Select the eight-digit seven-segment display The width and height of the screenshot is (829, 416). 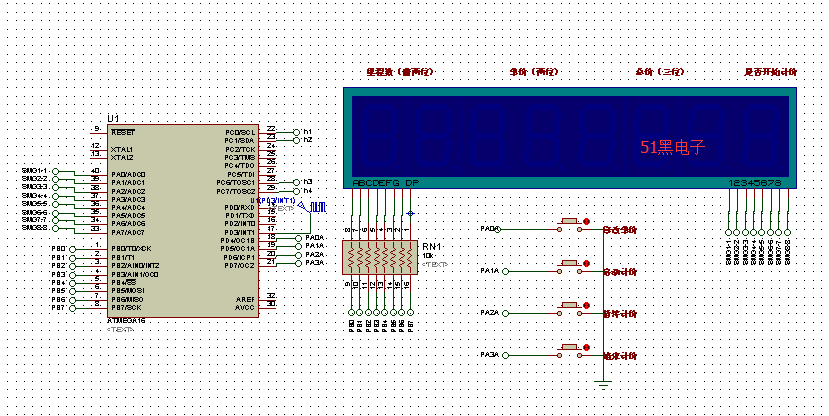click(x=570, y=138)
